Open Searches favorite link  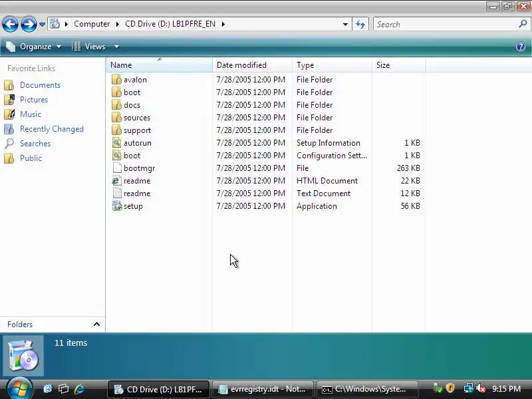pos(35,144)
